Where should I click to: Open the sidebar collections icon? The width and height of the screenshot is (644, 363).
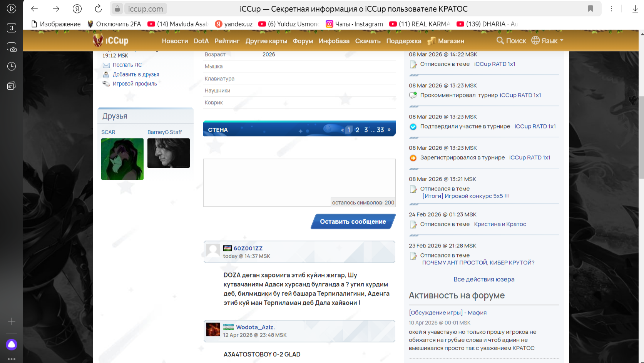click(x=12, y=85)
